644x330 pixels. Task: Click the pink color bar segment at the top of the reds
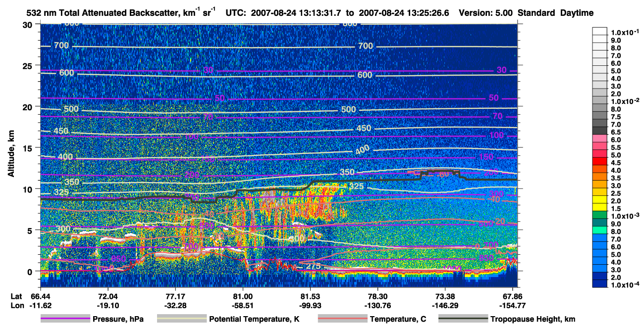click(599, 139)
